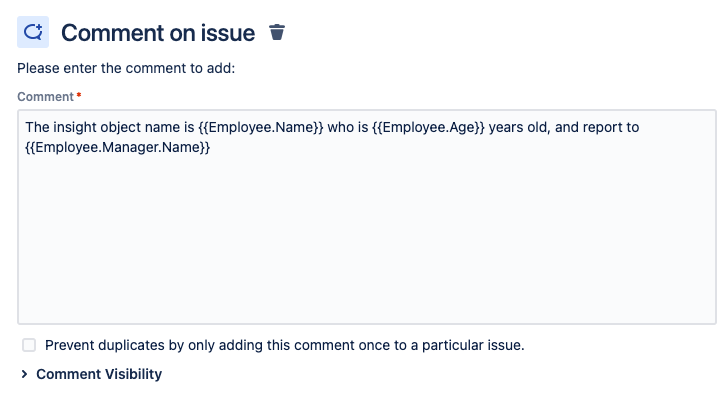Screen dimensions: 726x396
Task: Set cursor at years old in the comment
Action: pos(518,127)
